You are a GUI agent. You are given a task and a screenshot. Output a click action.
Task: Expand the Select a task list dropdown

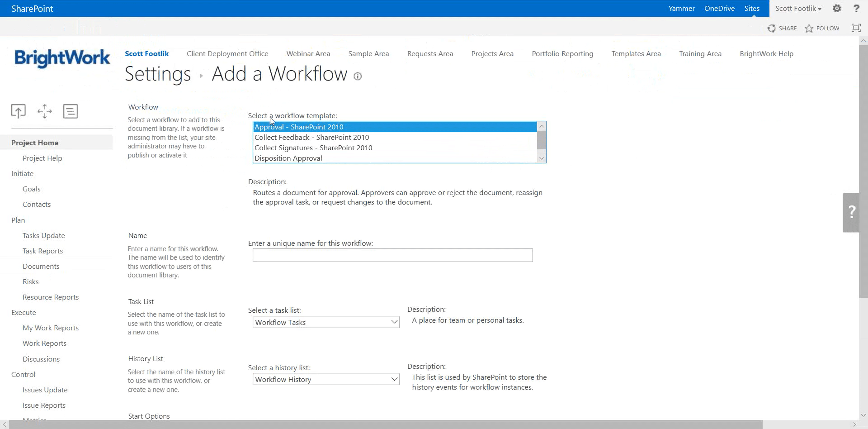tap(326, 322)
